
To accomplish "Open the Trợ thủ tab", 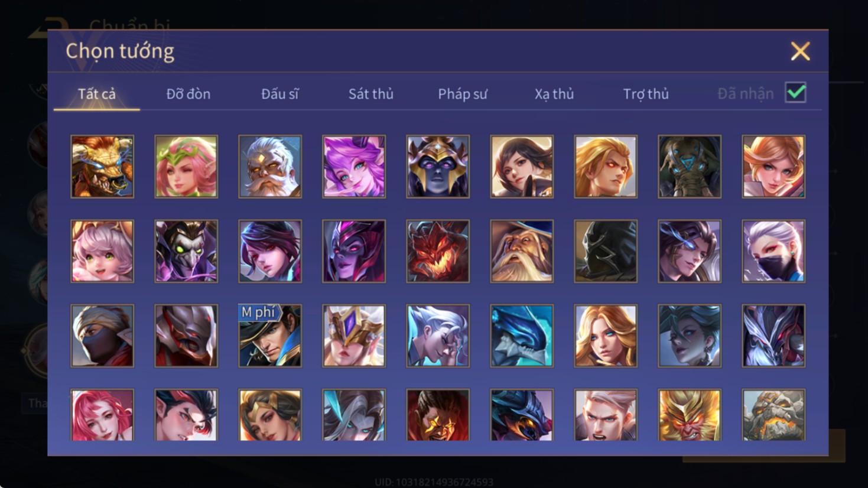I will pos(645,94).
